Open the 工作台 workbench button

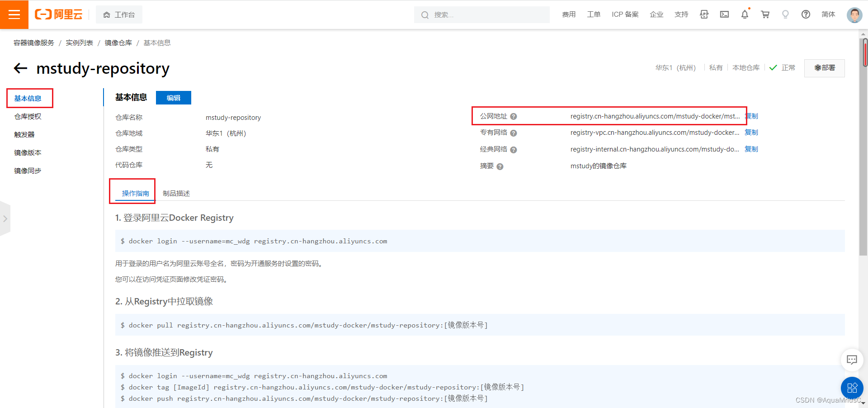119,14
